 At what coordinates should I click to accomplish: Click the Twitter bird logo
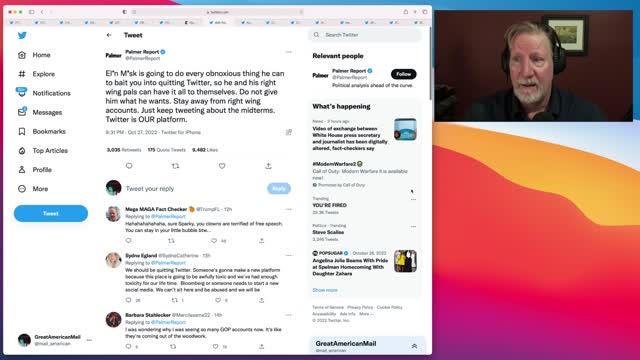pyautogui.click(x=22, y=36)
